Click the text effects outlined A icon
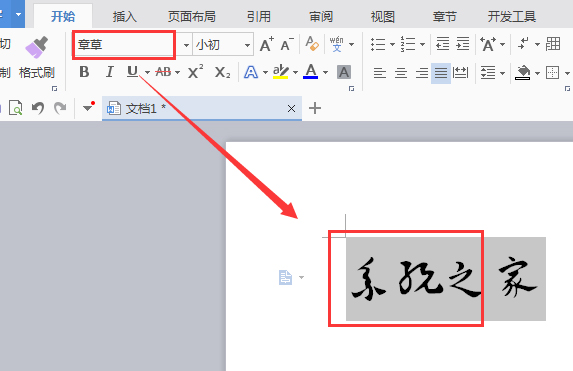 coord(251,72)
